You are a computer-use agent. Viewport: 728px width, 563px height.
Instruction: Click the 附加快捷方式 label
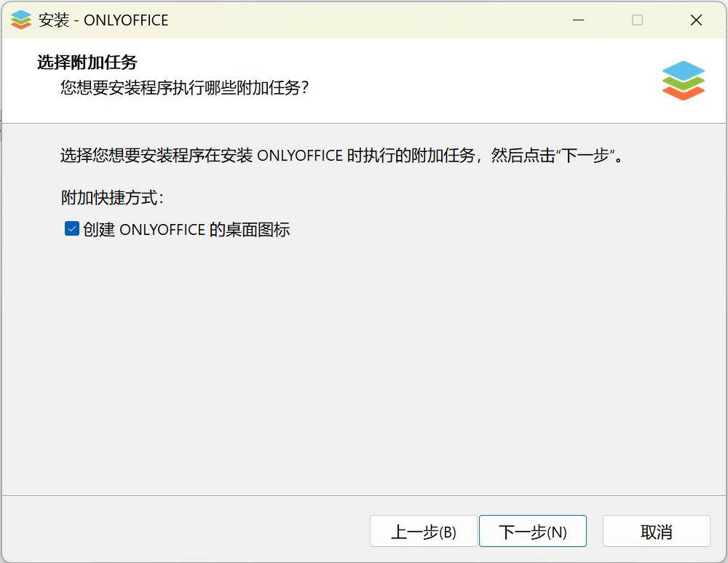(112, 198)
